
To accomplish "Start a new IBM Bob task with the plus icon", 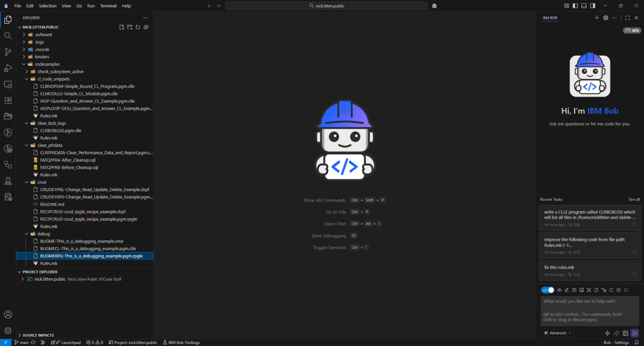I will click(597, 18).
